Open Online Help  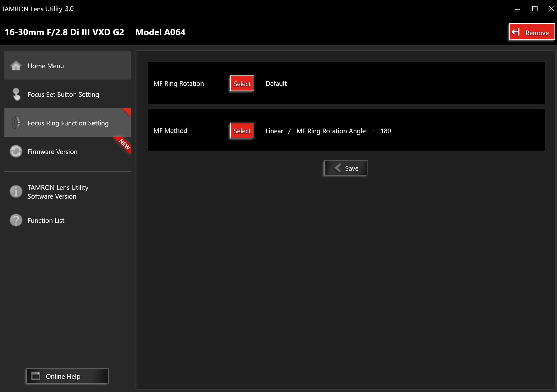click(67, 376)
